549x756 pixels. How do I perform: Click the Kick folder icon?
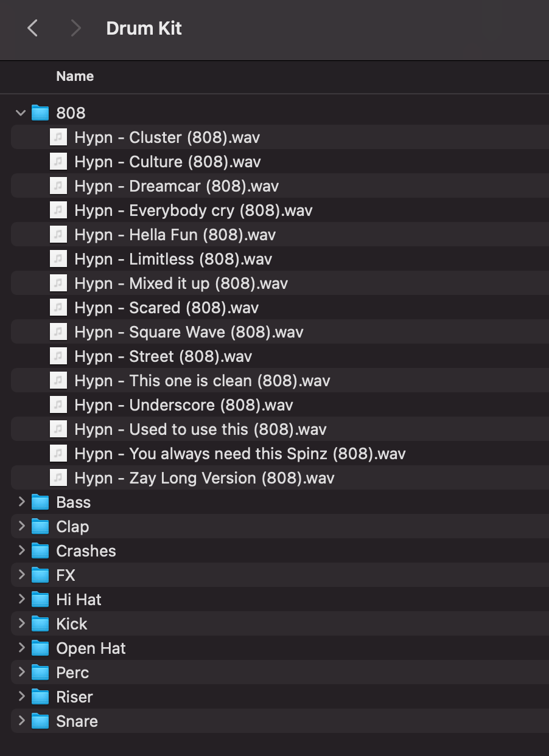pyautogui.click(x=39, y=623)
